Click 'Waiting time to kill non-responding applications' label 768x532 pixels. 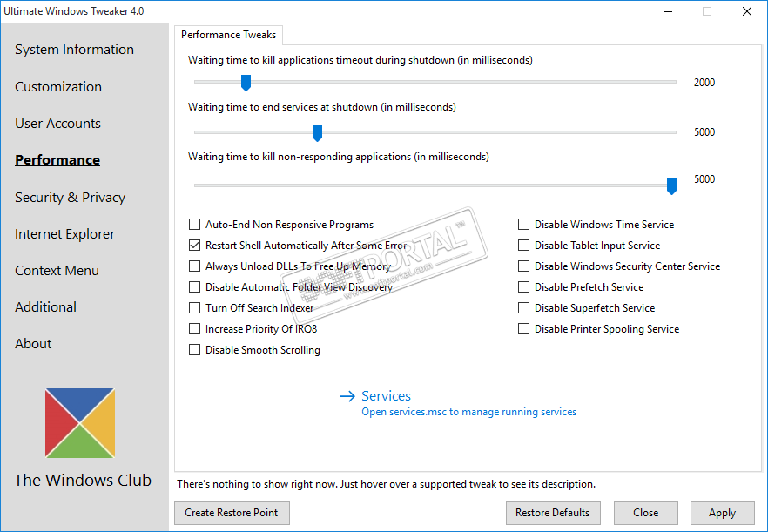tap(339, 157)
